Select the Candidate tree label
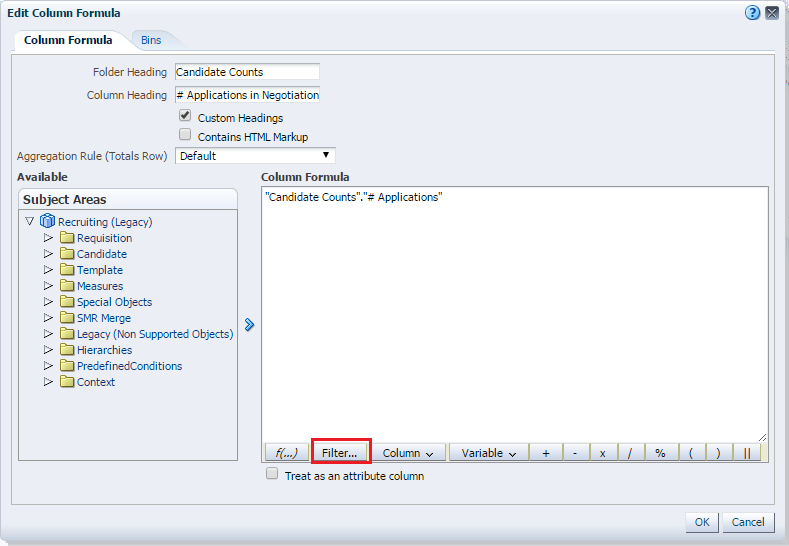This screenshot has width=789, height=546. 102,254
